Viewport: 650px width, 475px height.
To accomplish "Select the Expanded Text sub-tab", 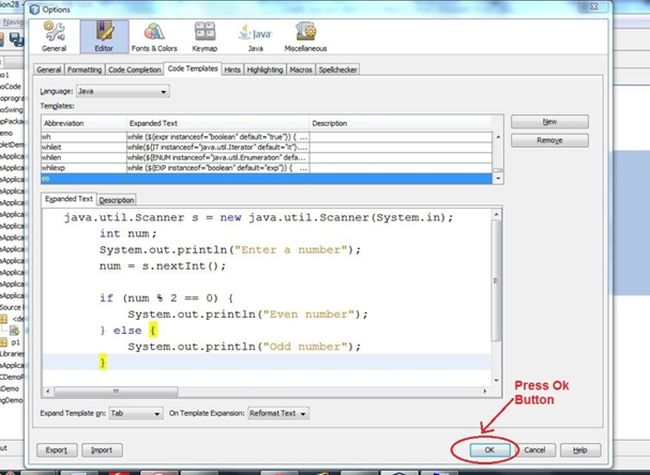I will point(69,199).
